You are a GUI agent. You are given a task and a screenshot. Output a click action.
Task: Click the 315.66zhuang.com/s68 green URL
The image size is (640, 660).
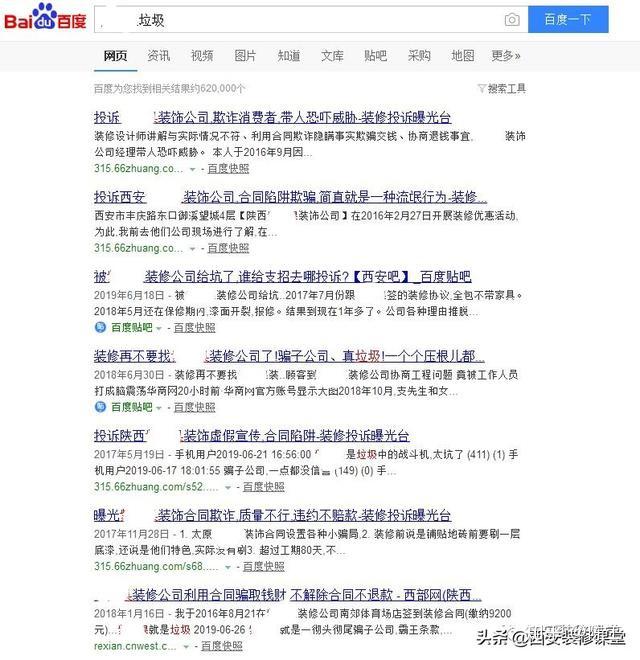[156, 566]
